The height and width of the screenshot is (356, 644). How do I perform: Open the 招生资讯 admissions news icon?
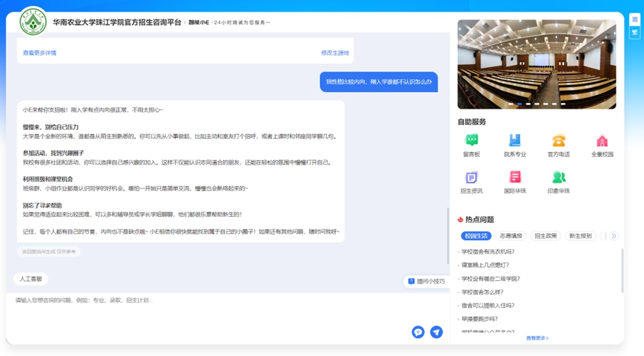click(471, 178)
